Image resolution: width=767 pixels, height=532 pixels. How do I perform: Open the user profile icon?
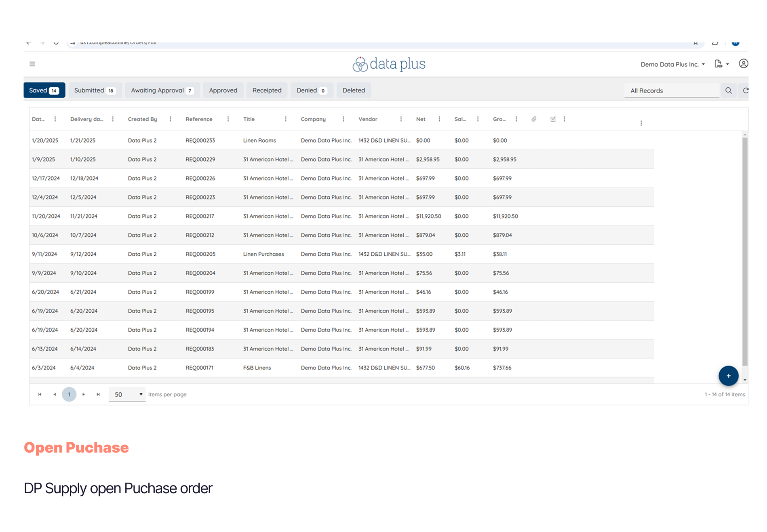[744, 63]
